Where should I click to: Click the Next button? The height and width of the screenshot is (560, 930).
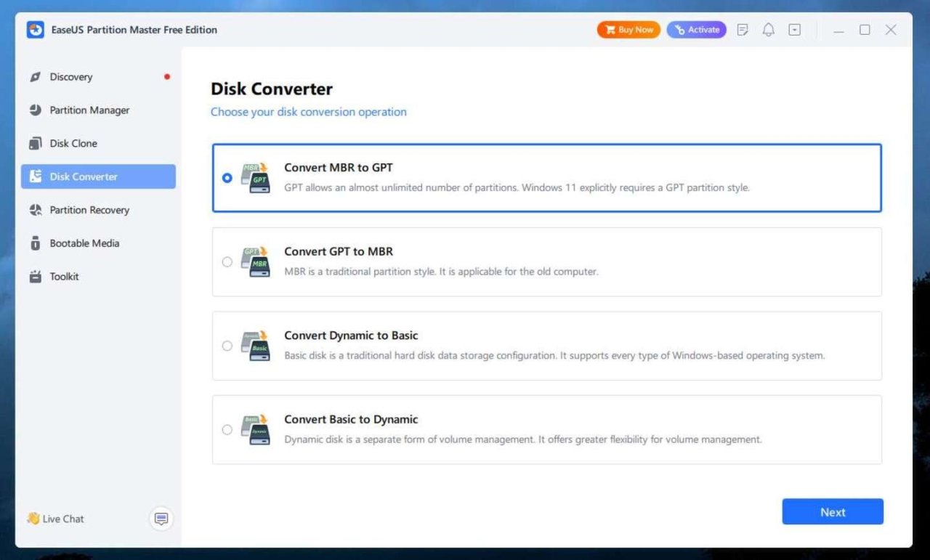pyautogui.click(x=832, y=512)
